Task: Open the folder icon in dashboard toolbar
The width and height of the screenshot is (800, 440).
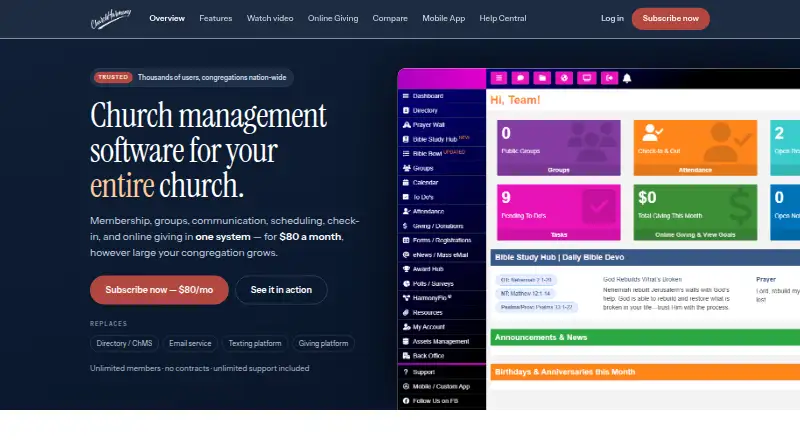Action: [542, 78]
